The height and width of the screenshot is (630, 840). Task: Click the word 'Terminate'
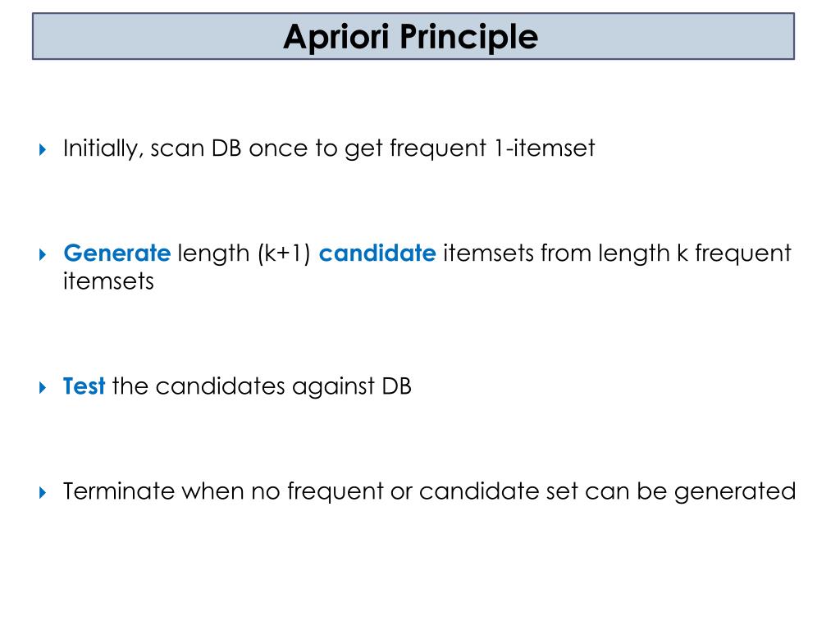[x=119, y=491]
